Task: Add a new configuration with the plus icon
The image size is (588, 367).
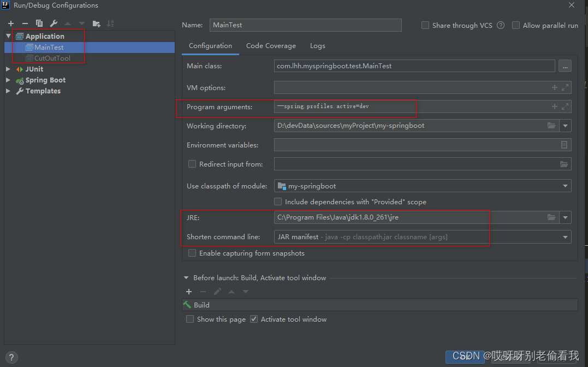Action: [11, 23]
